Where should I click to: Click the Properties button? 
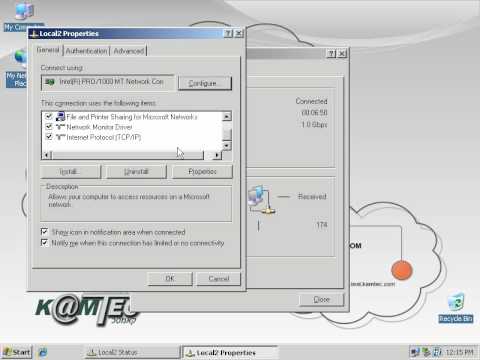click(202, 172)
